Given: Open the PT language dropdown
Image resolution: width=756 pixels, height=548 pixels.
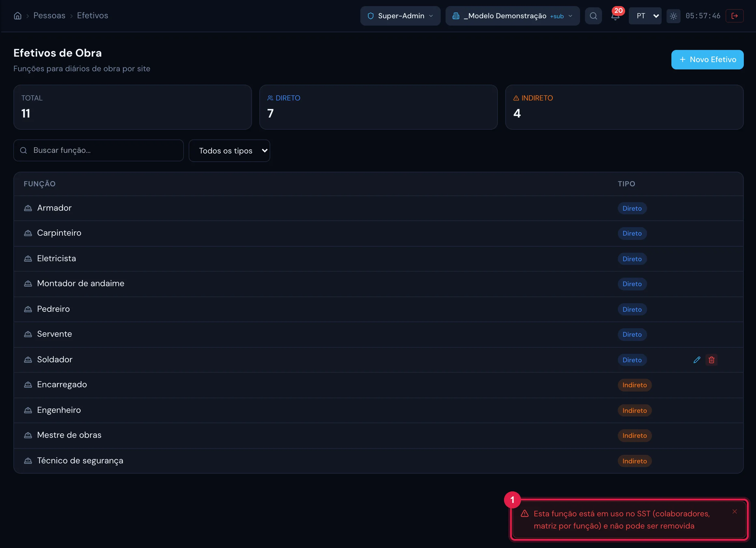Looking at the screenshot, I should [645, 16].
